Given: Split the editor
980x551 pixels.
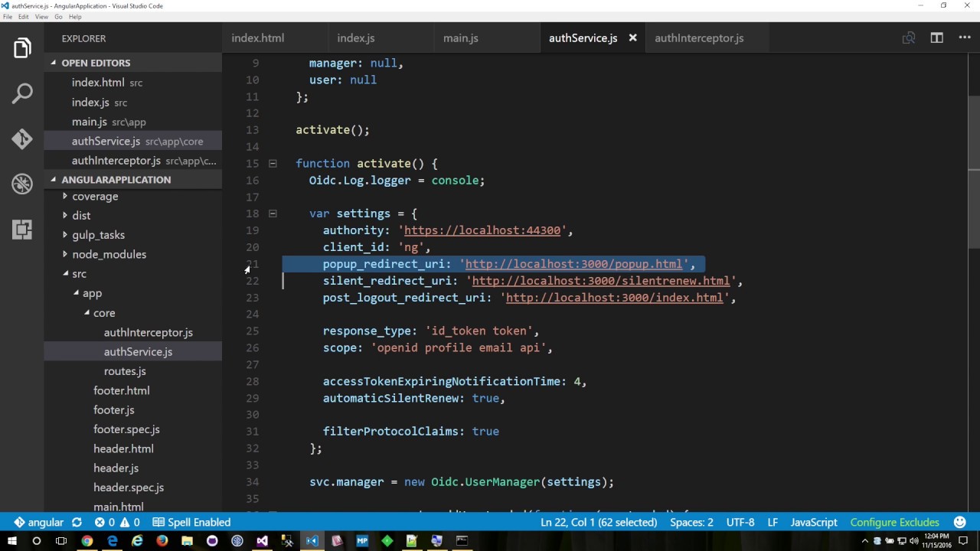Looking at the screenshot, I should 936,37.
